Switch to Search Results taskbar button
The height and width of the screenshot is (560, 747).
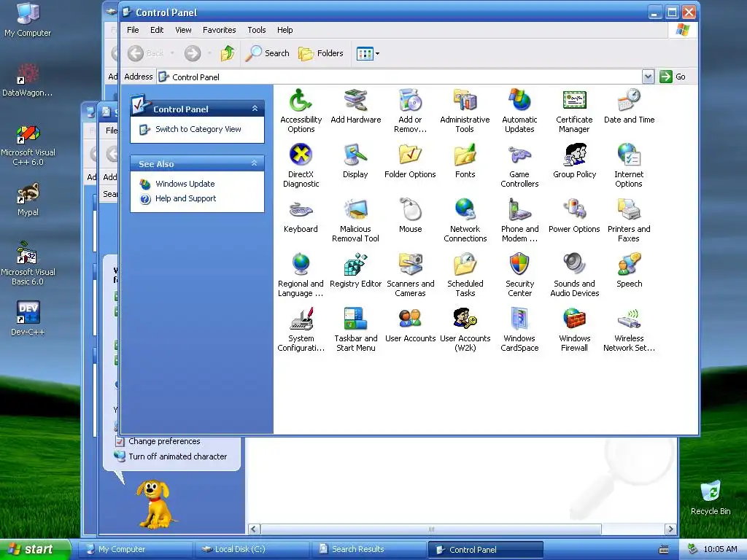pyautogui.click(x=369, y=549)
